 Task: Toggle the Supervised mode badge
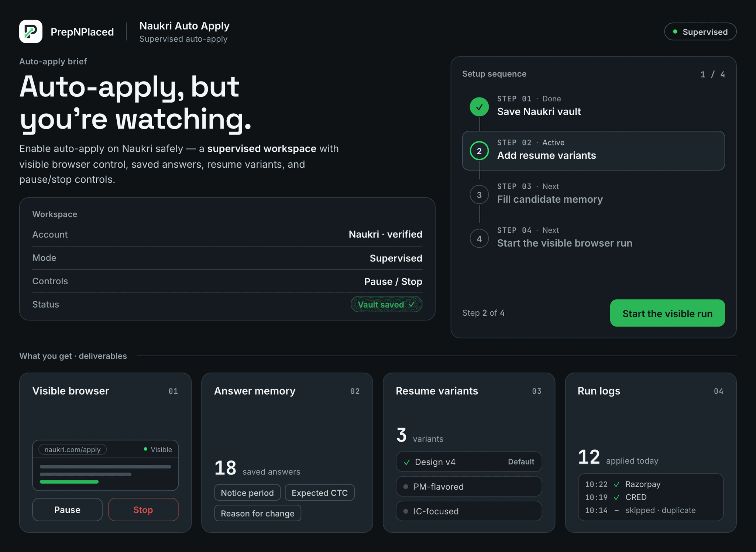pyautogui.click(x=700, y=32)
